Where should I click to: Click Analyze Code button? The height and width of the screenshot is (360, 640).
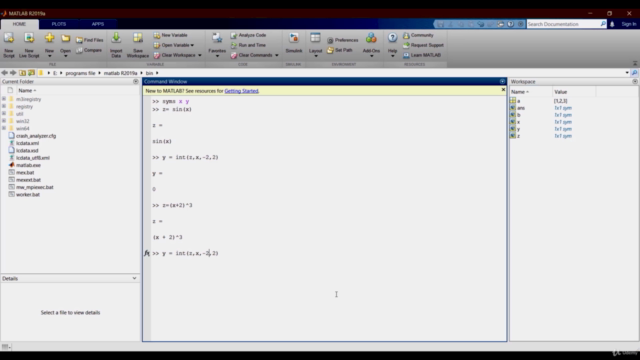click(248, 35)
